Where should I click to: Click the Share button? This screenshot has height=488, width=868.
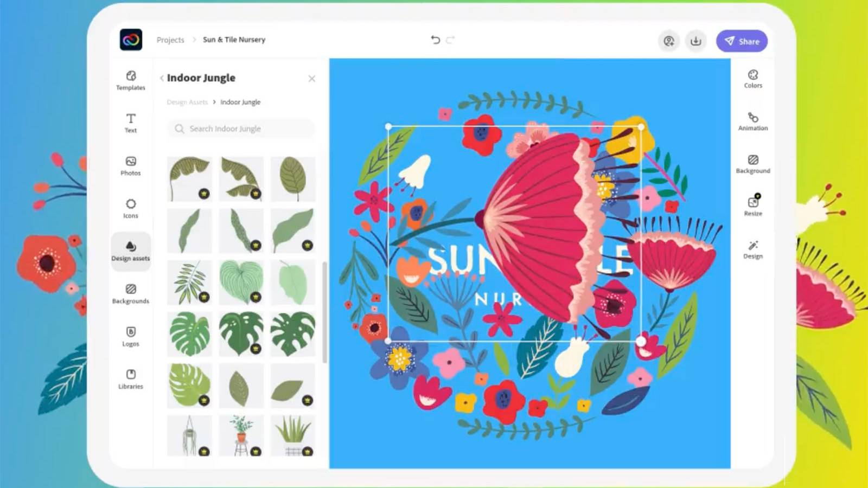pos(742,41)
